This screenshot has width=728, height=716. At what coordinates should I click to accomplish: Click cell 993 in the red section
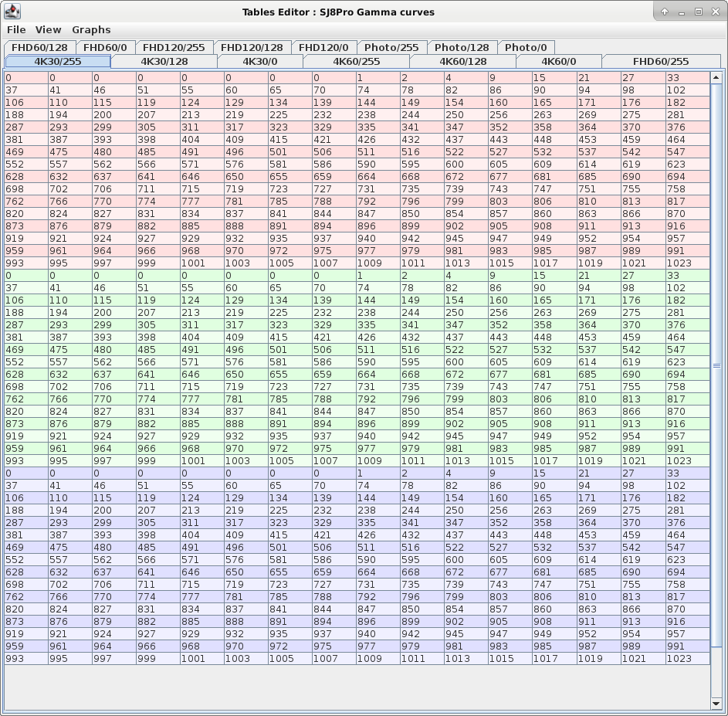click(26, 263)
